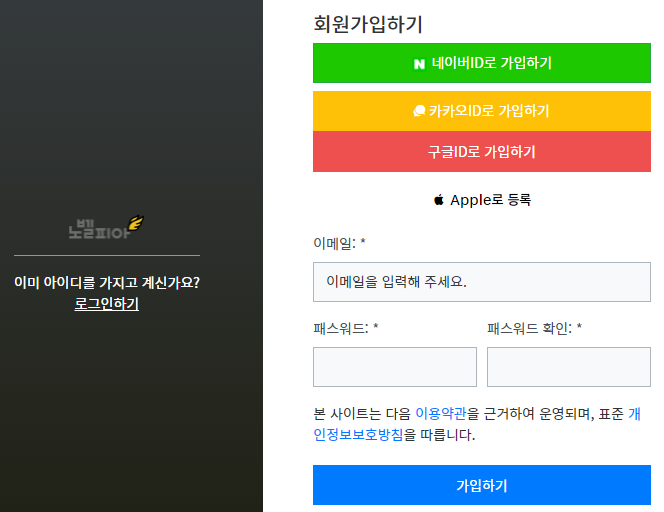Click the Kakao speech bubble icon

pos(419,111)
